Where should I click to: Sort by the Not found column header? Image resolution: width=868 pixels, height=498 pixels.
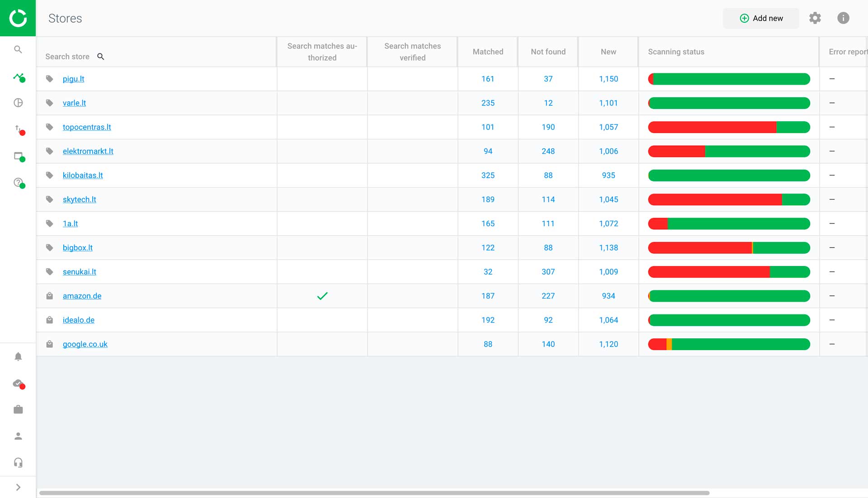[x=548, y=52]
